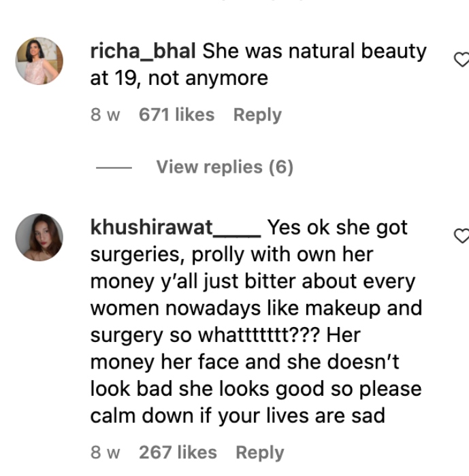Like richa_bhal's comment with the heart
Screen dimensions: 469x476
pyautogui.click(x=462, y=61)
